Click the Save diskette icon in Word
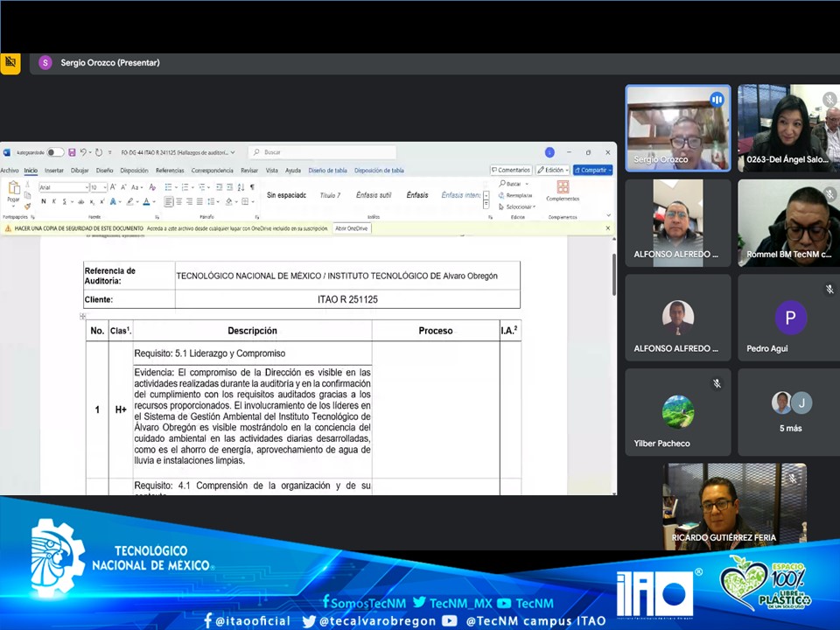Image resolution: width=840 pixels, height=630 pixels. [72, 152]
